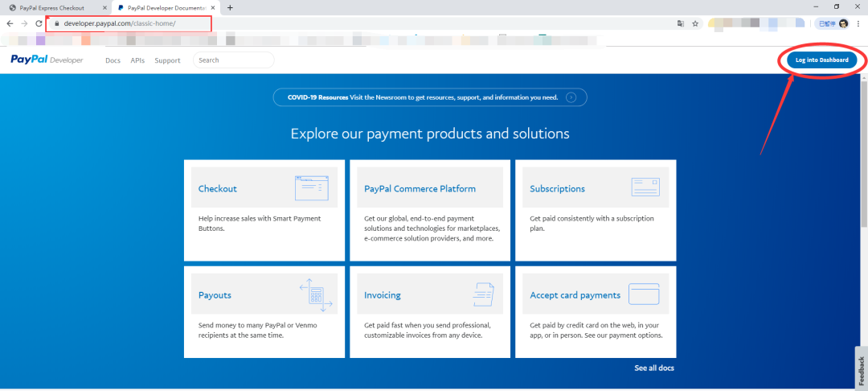The width and height of the screenshot is (868, 391).
Task: Open the Support menu
Action: (x=167, y=60)
